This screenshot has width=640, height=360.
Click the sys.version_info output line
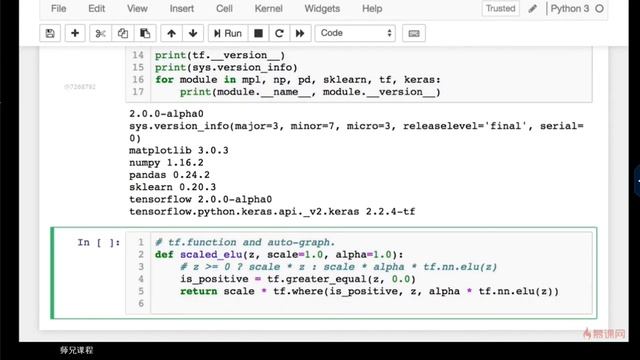point(356,132)
